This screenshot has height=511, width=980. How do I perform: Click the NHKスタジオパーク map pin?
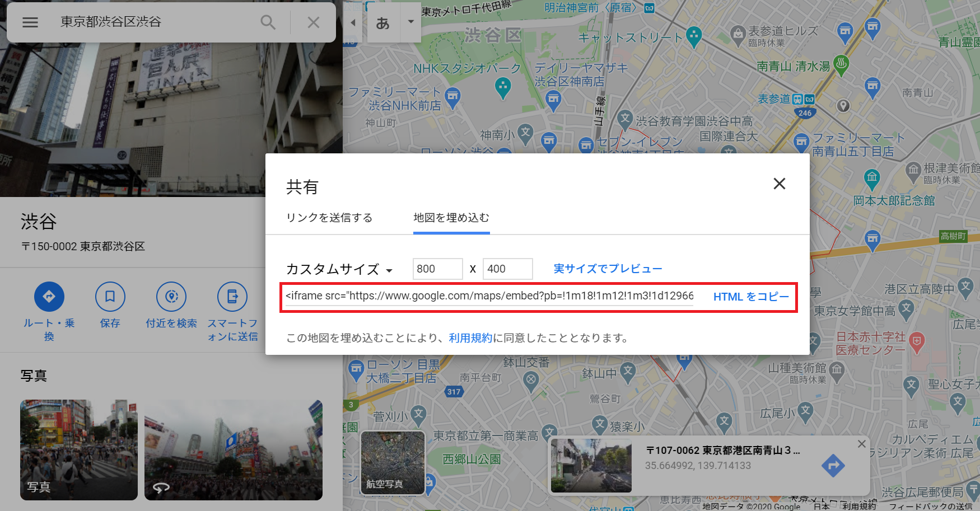pos(503,87)
